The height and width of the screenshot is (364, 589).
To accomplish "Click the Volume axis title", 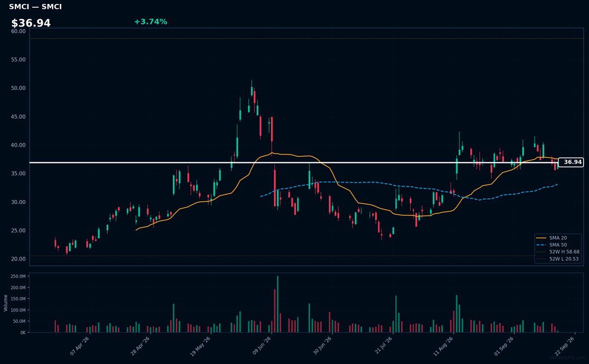I will tap(6, 303).
